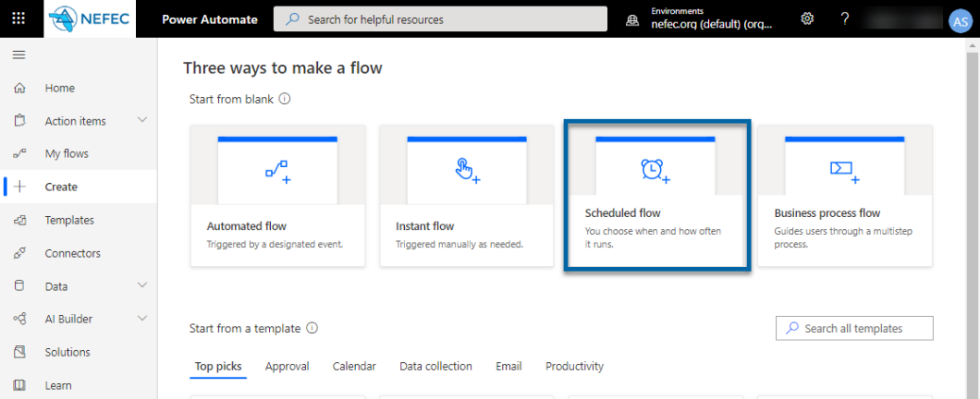Click the Instant flow hand-tap icon

[x=467, y=171]
